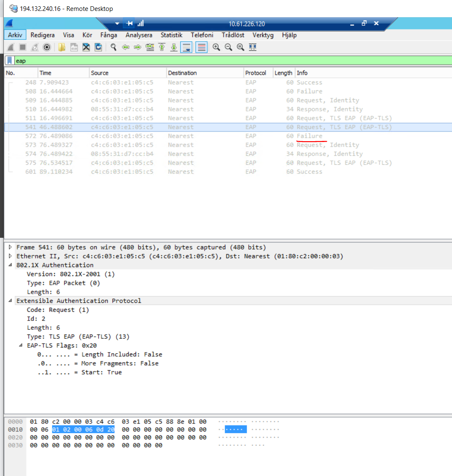Restart the current capture
Viewport: 452px width, 476px height.
point(35,47)
